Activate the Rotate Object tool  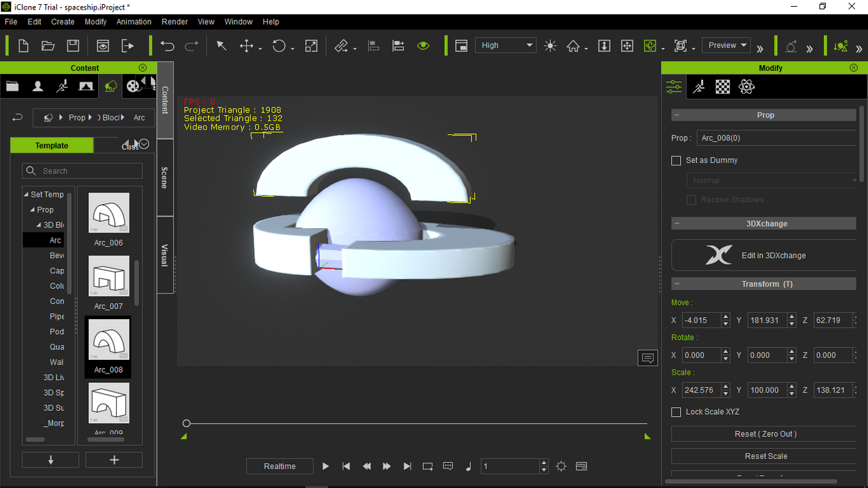(279, 46)
